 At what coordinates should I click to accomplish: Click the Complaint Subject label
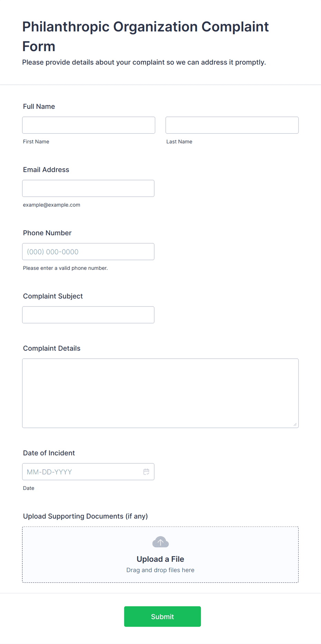click(53, 296)
